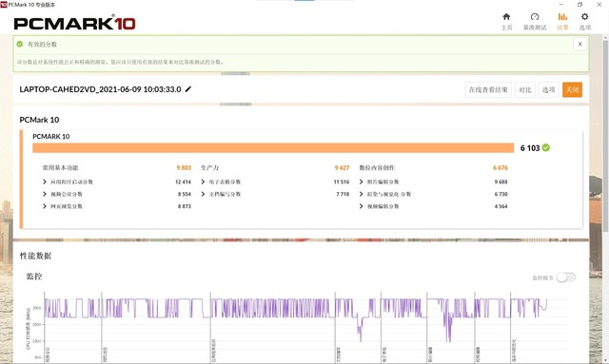Expand the video editing score row (4 564)
The width and height of the screenshot is (609, 364).
tap(434, 206)
